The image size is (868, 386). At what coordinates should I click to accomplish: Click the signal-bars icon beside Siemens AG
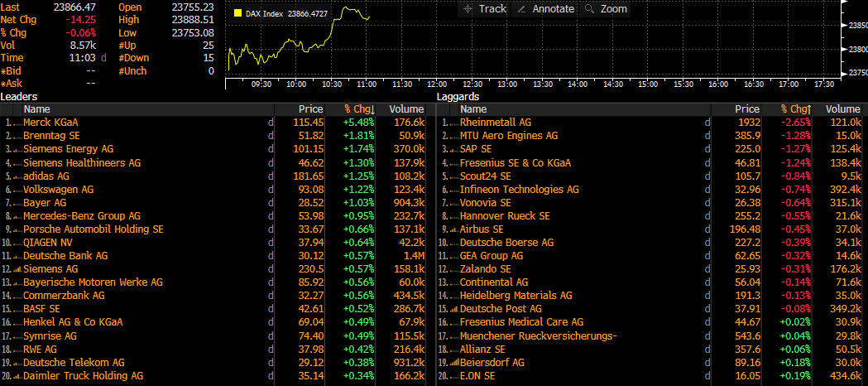click(x=18, y=269)
